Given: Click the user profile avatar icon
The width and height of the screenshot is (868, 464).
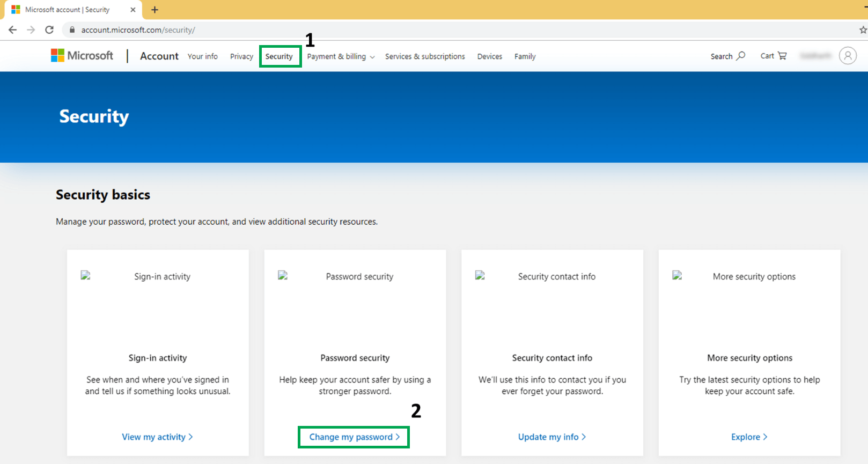Looking at the screenshot, I should tap(848, 56).
